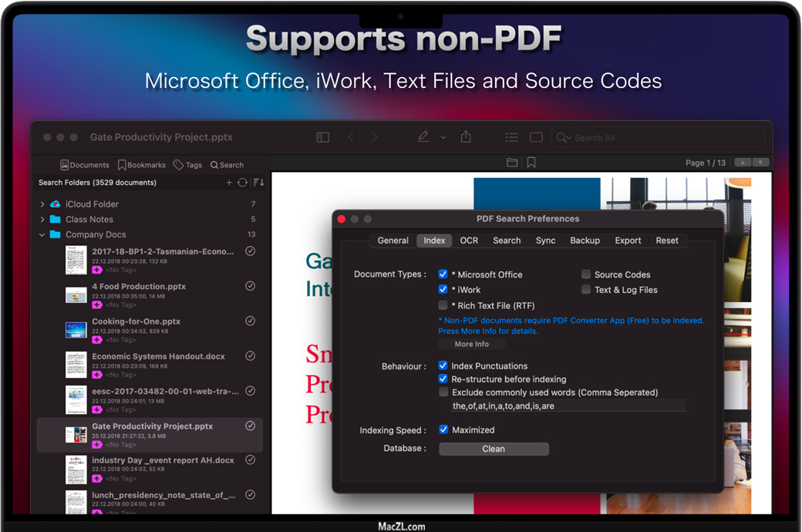Open the pen tool dropdown arrow
Image resolution: width=802 pixels, height=532 pixels.
tap(443, 138)
